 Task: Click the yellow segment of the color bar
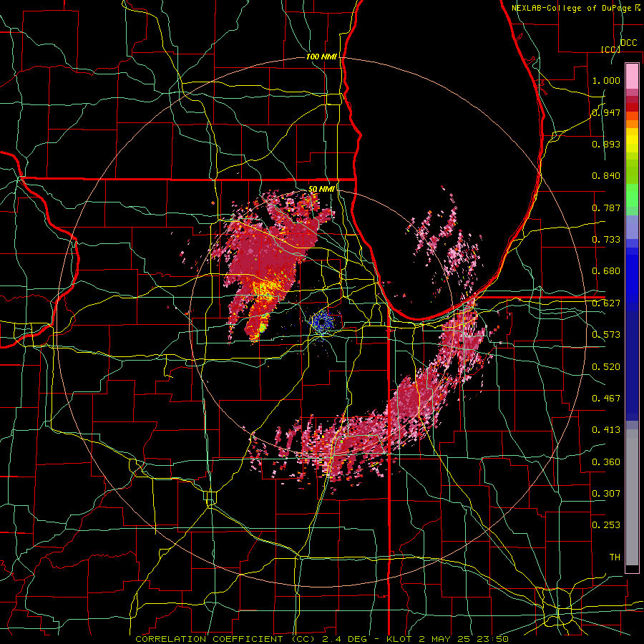632,142
